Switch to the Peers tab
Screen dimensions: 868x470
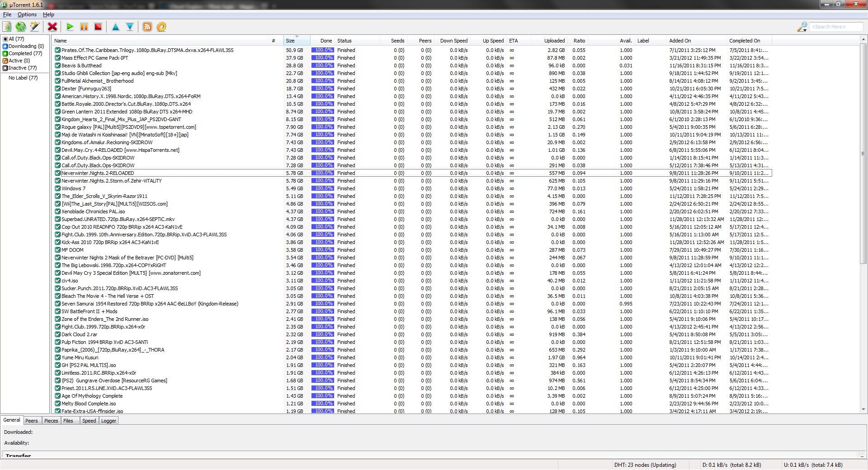point(32,421)
